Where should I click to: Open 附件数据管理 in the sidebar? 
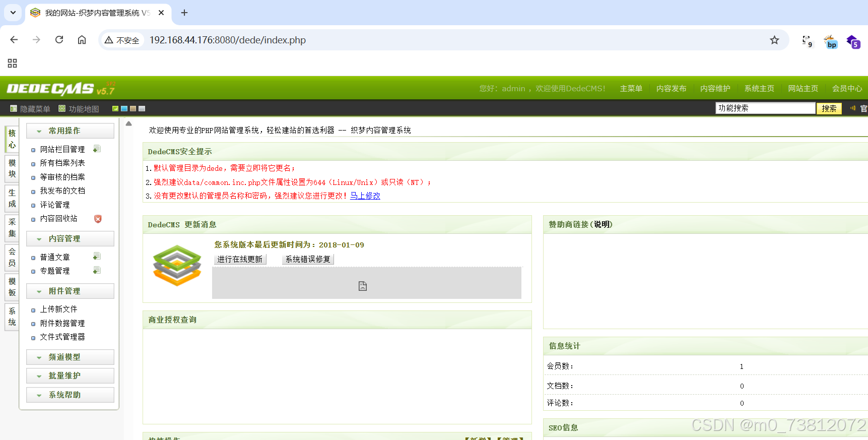(62, 323)
